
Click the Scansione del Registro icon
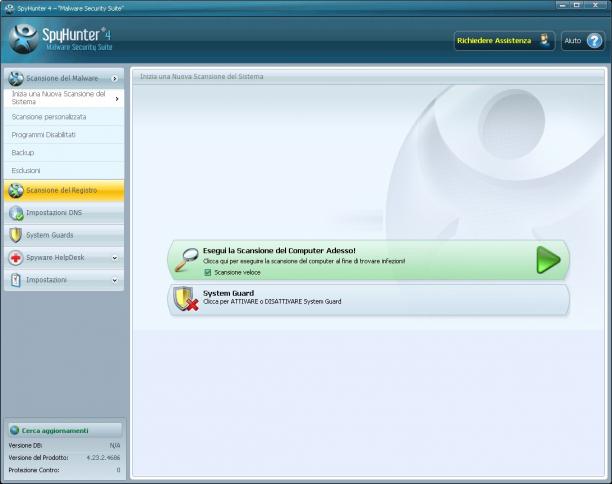coord(16,190)
